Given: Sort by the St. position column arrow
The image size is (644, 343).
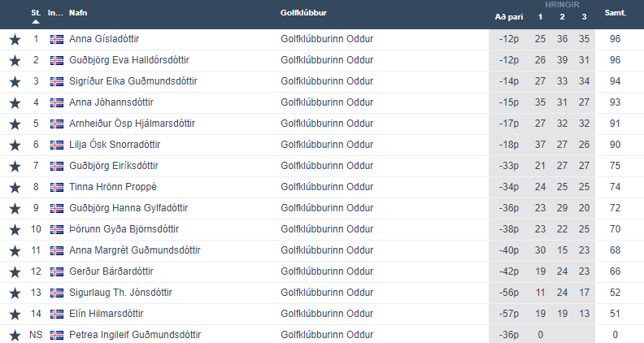Looking at the screenshot, I should (x=36, y=22).
